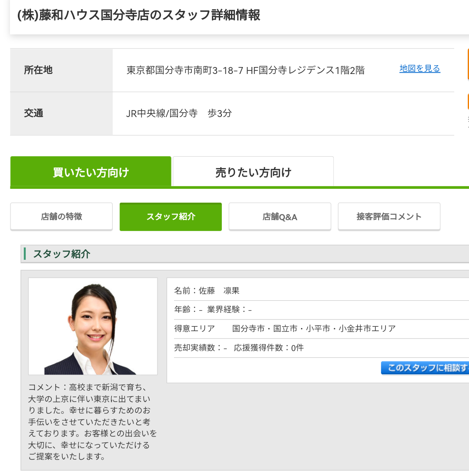Click the page title 藤和ハウス国分寺店のスタッフ詳細情報
The width and height of the screenshot is (469, 476).
[x=139, y=15]
